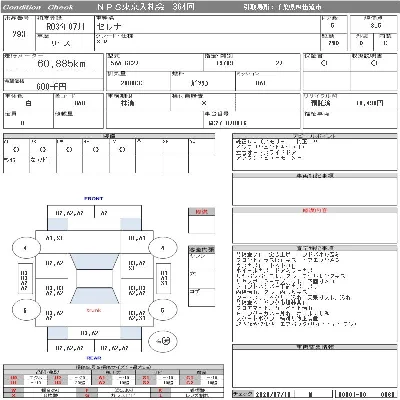Click the FRONT label above the car diagram

(x=94, y=198)
